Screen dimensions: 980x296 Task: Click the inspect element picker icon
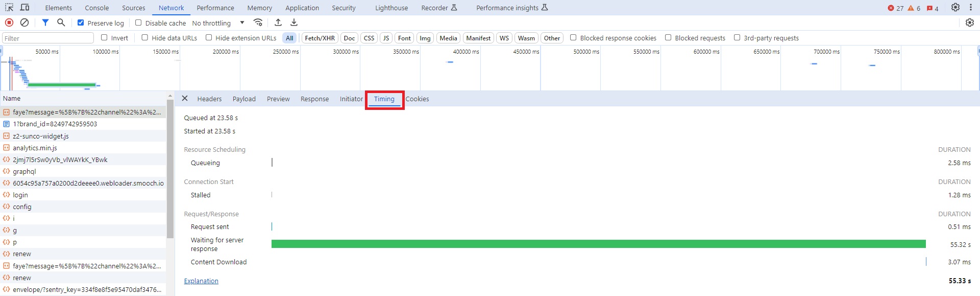point(9,8)
